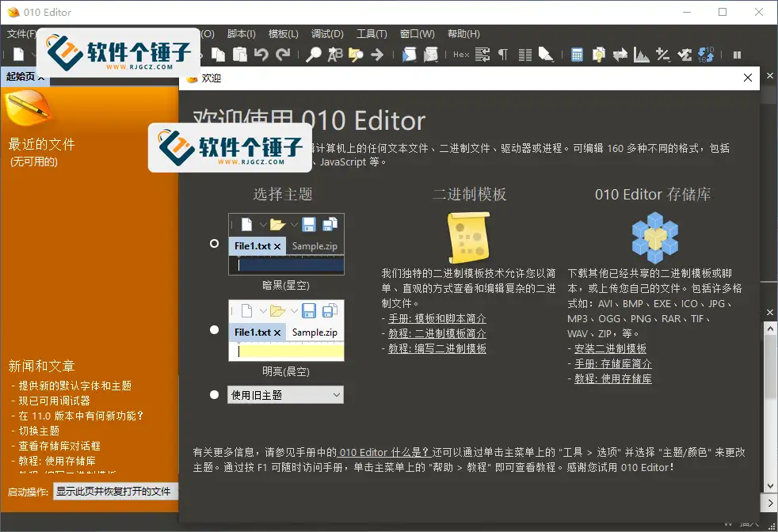Toggle whitespace display with pilcrow icon
The width and height of the screenshot is (778, 532).
(503, 55)
